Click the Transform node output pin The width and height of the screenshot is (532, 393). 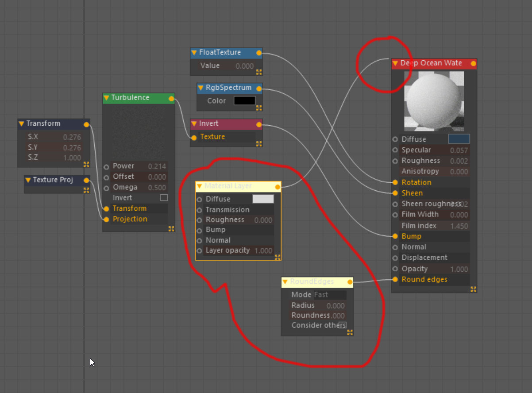pos(86,124)
